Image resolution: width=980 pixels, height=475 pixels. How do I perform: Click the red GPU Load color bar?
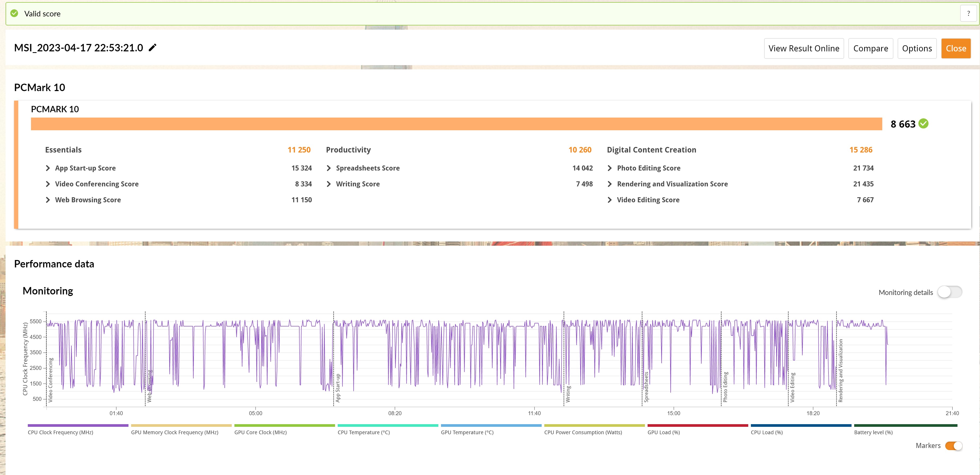tap(697, 425)
